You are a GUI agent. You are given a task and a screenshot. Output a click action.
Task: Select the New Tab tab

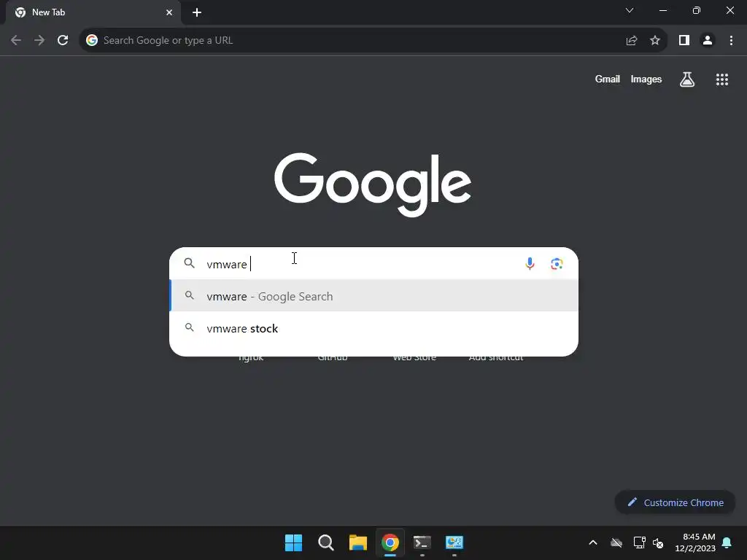(93, 12)
